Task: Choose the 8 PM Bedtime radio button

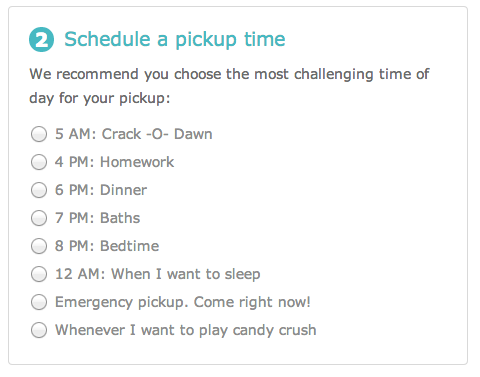Action: click(x=39, y=246)
